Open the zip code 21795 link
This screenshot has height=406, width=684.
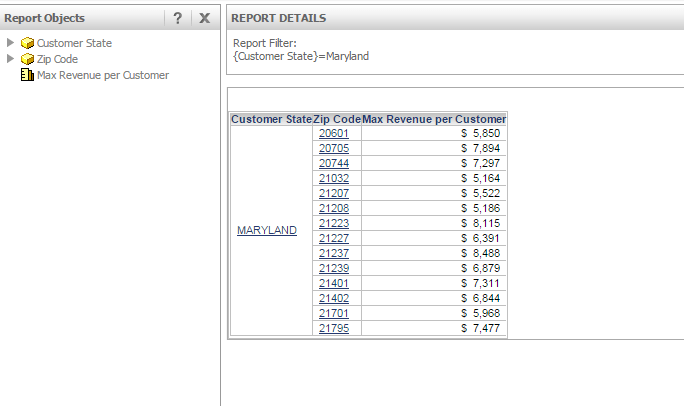334,328
